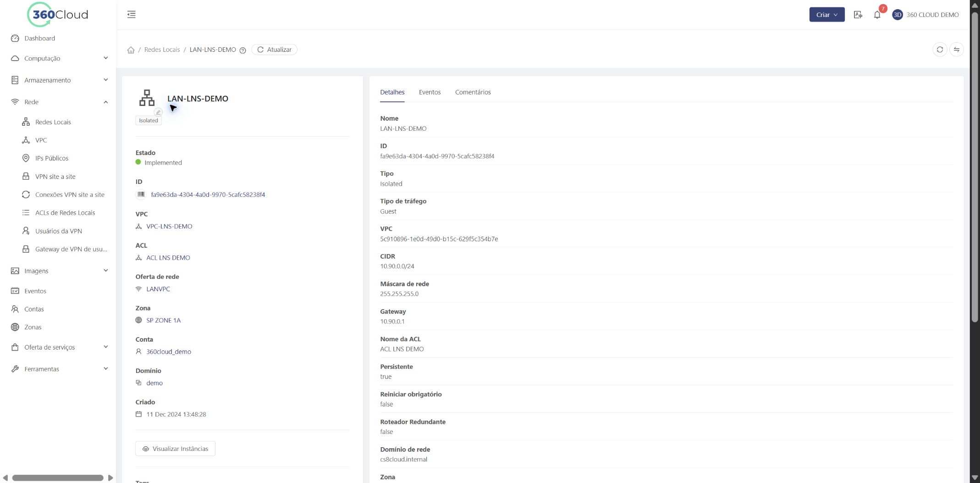Image resolution: width=980 pixels, height=483 pixels.
Task: Click the 3D user avatar icon
Action: (897, 15)
